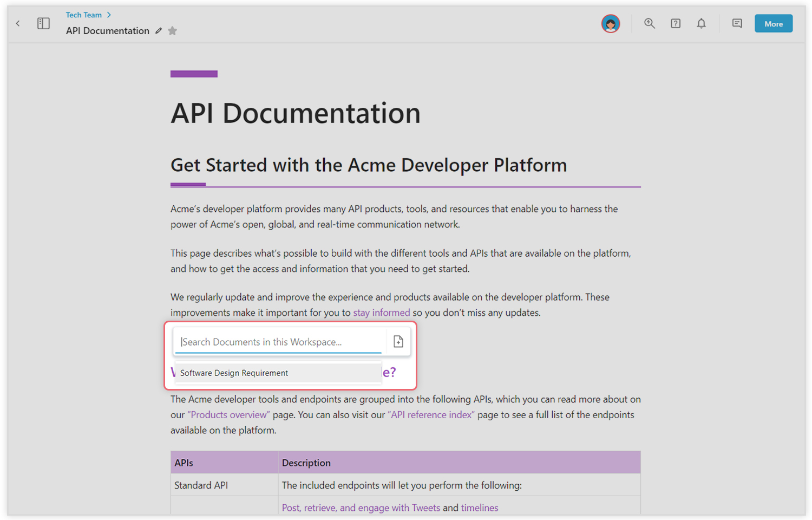The height and width of the screenshot is (520, 812).
Task: Open the search magnifier icon
Action: pyautogui.click(x=650, y=23)
